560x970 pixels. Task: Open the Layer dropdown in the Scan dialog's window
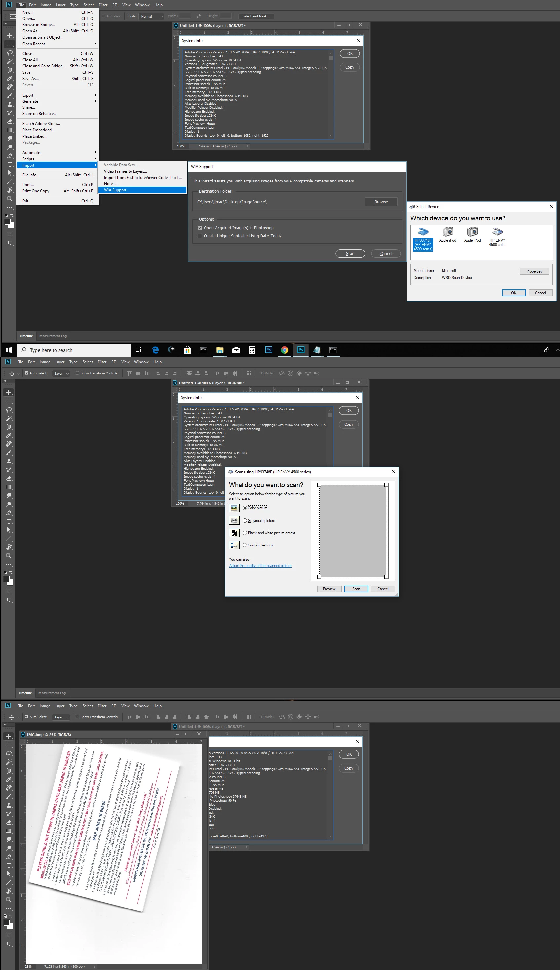coord(61,373)
